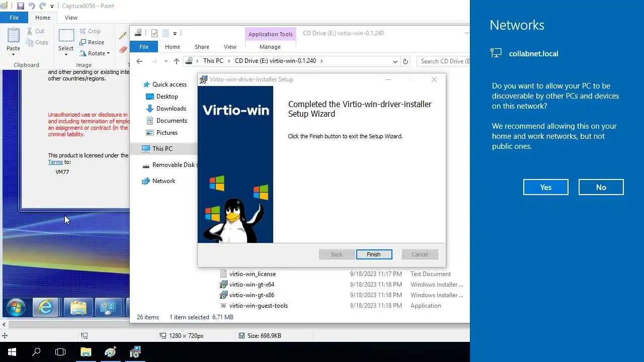Image resolution: width=644 pixels, height=362 pixels.
Task: Expand the Select dropdown arrow in Paint
Action: [x=66, y=54]
